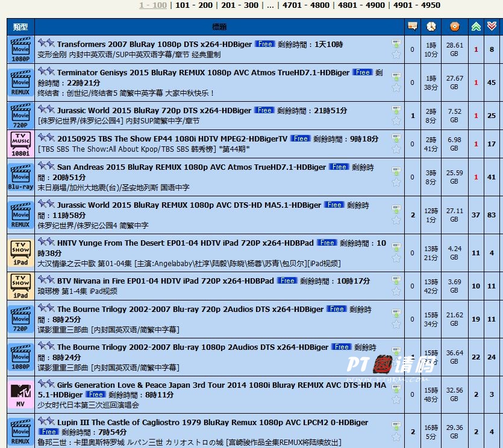Download Transformers 2007 torrent via download icon
Image resolution: width=503 pixels, height=448 pixels.
(x=396, y=43)
